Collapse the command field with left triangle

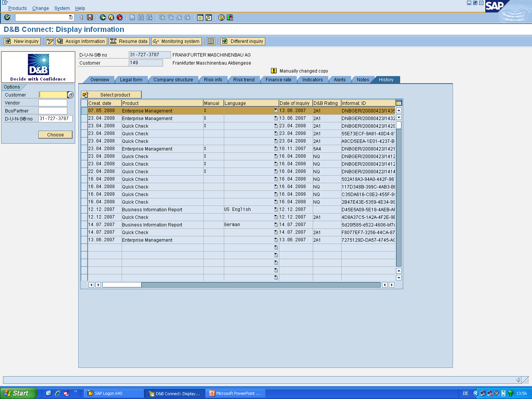click(81, 17)
